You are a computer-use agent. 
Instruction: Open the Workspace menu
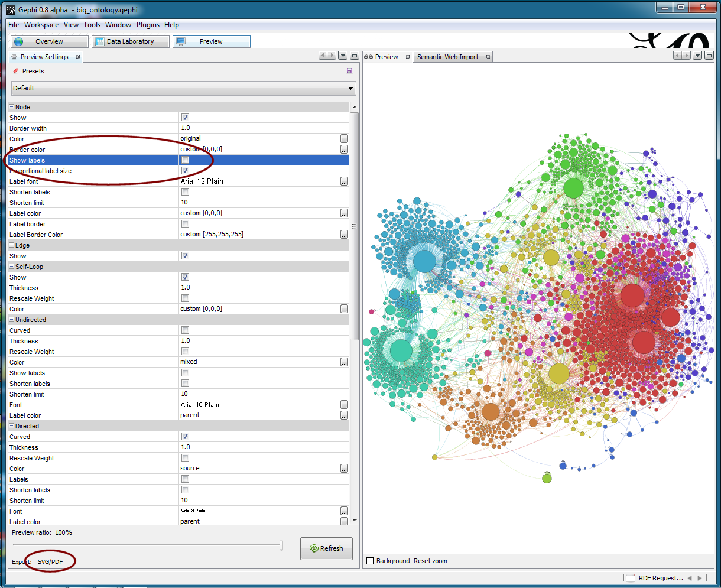point(41,25)
